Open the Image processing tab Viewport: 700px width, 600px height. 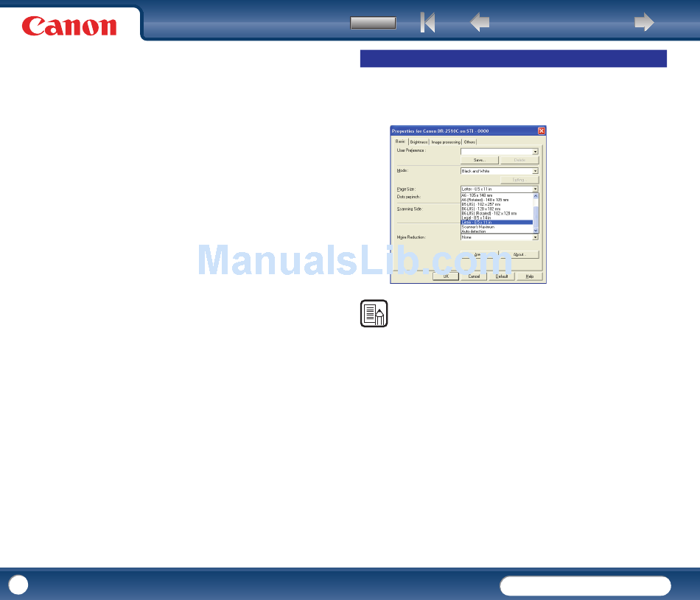pos(446,142)
